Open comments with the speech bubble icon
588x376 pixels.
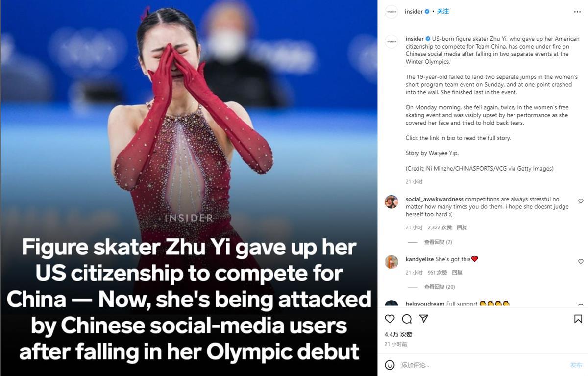(407, 319)
